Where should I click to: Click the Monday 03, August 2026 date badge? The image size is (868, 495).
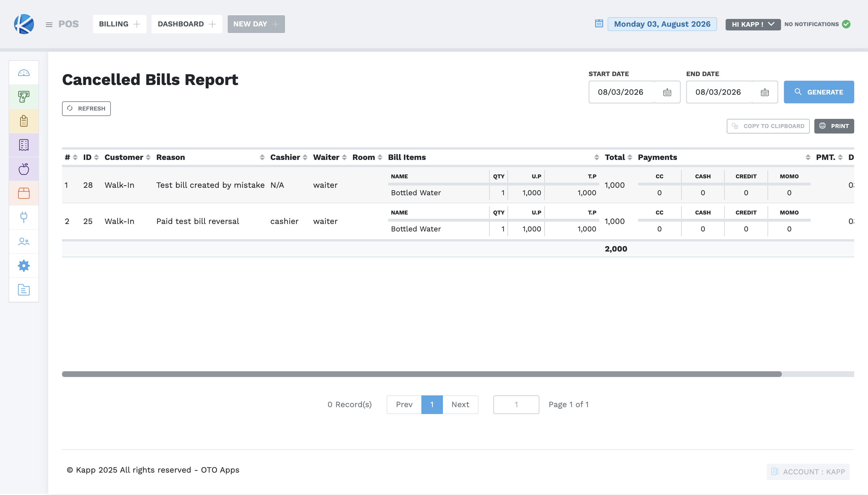[x=662, y=24]
